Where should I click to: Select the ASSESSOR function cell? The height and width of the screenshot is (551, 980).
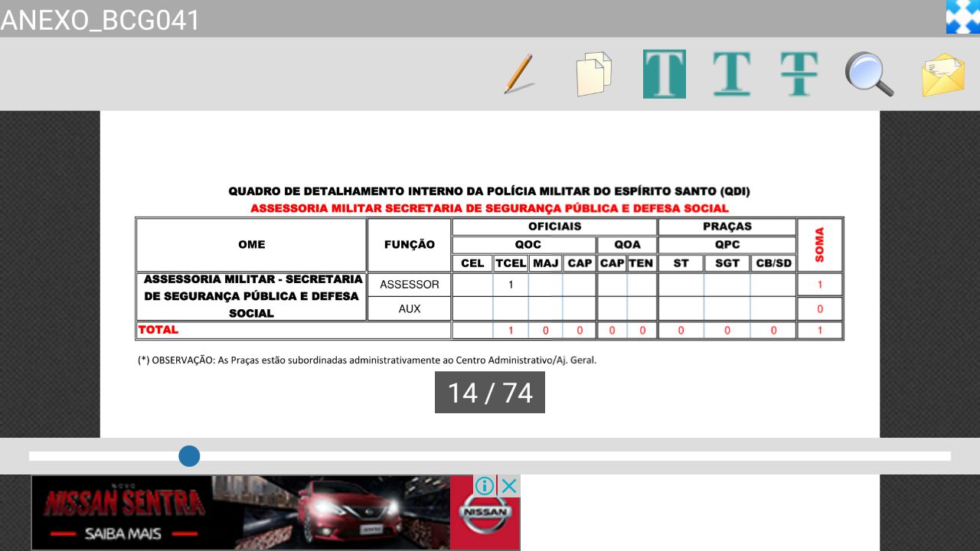410,285
